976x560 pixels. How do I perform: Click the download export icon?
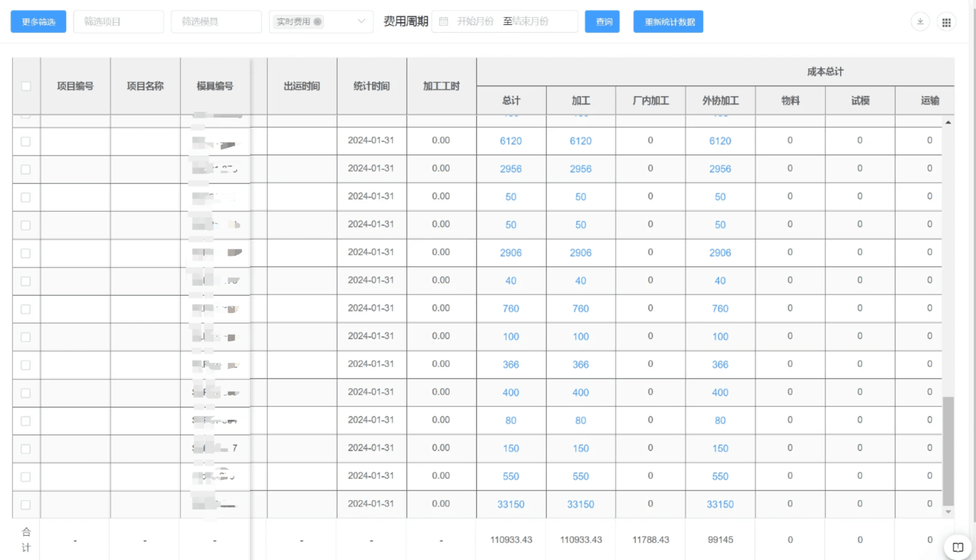[920, 22]
